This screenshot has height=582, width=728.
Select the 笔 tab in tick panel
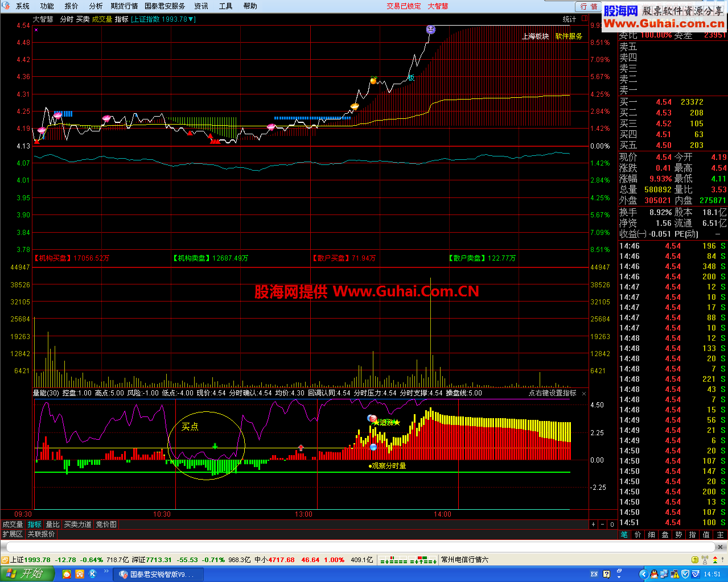tap(624, 535)
